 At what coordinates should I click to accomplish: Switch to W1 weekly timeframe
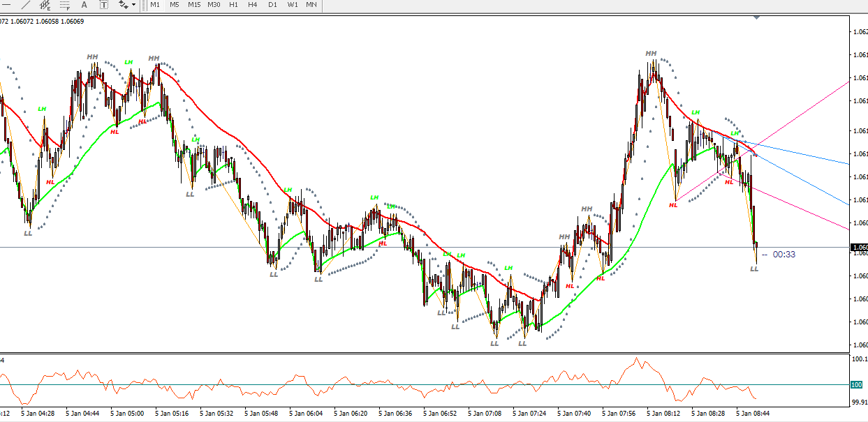(x=292, y=4)
